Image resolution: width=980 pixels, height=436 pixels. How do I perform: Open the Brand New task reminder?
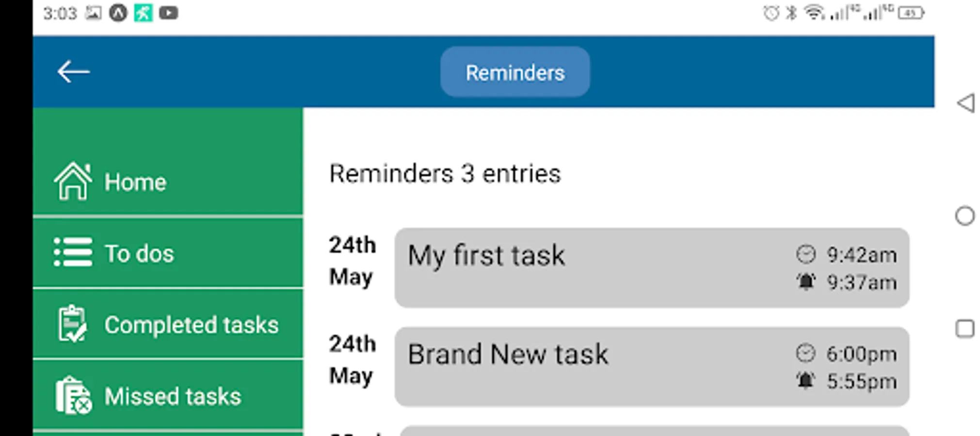coord(508,354)
